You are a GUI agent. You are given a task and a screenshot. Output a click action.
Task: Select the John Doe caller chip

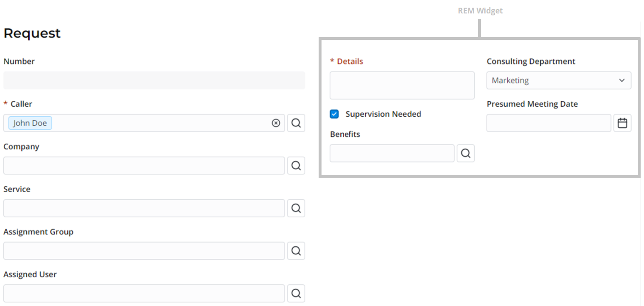coord(30,123)
